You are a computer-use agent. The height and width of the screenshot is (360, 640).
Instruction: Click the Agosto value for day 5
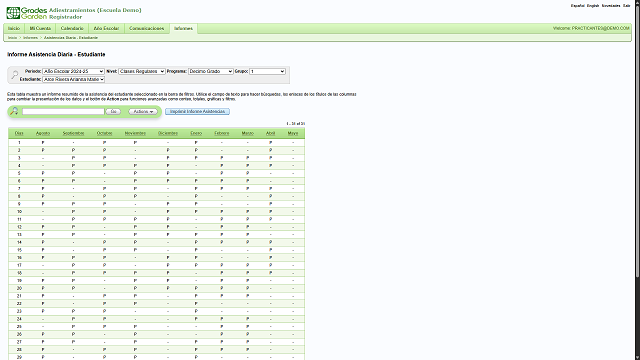[x=43, y=173]
